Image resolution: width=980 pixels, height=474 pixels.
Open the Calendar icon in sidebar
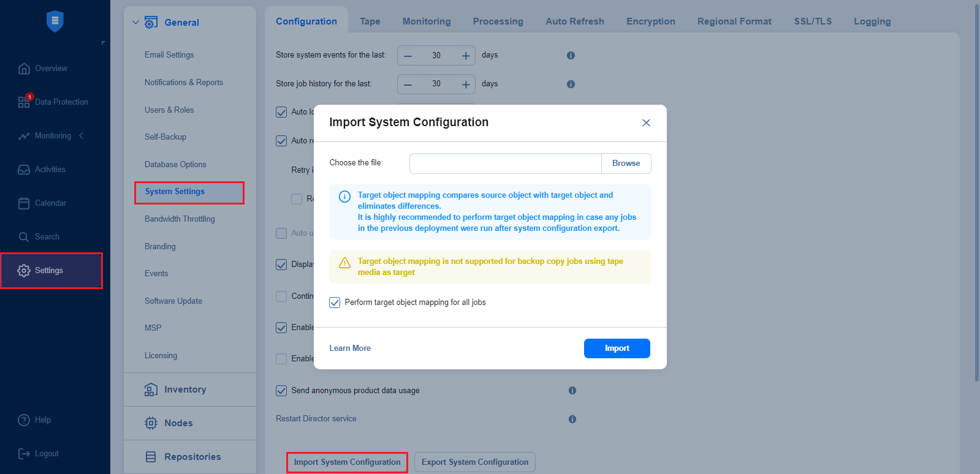(24, 203)
